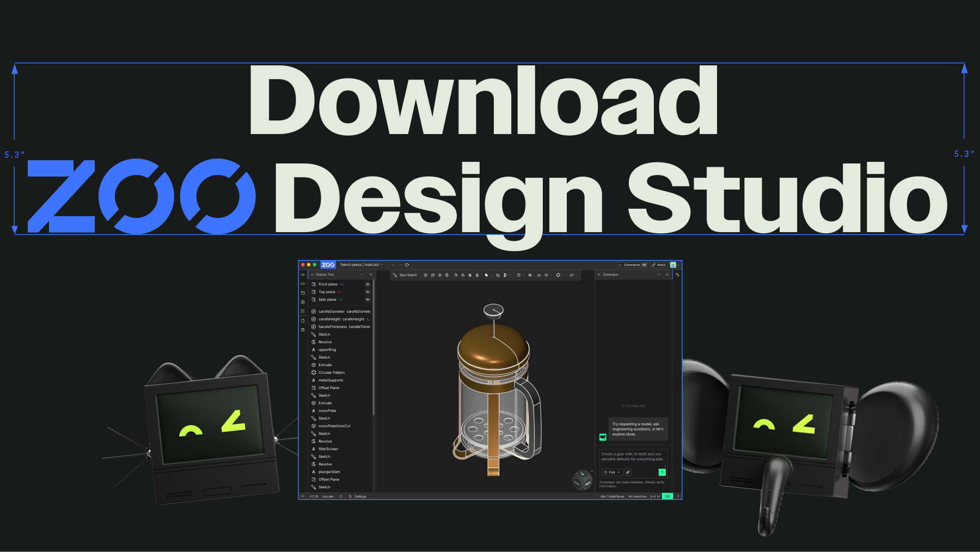Image resolution: width=980 pixels, height=552 pixels.
Task: Click the view orientation cube in the viewport
Action: coord(582,480)
